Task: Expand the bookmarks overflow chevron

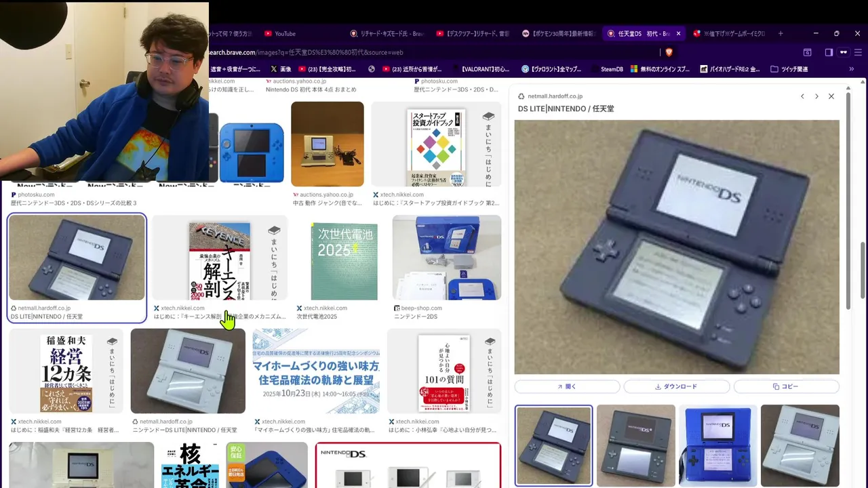Action: pyautogui.click(x=851, y=69)
